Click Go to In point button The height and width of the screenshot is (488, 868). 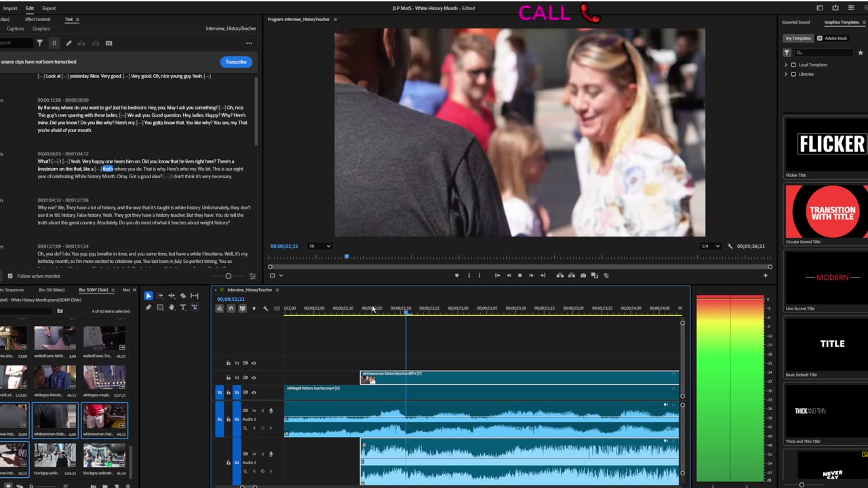(x=498, y=275)
